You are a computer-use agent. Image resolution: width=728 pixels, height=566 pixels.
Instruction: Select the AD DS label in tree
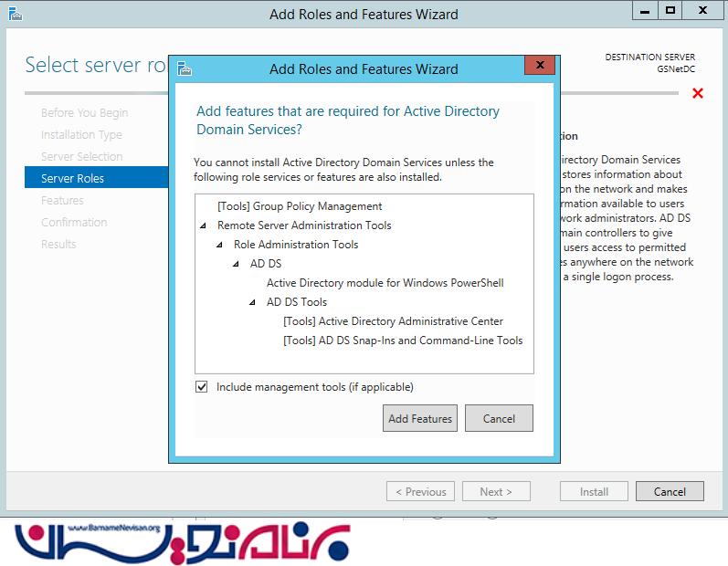[x=266, y=264]
